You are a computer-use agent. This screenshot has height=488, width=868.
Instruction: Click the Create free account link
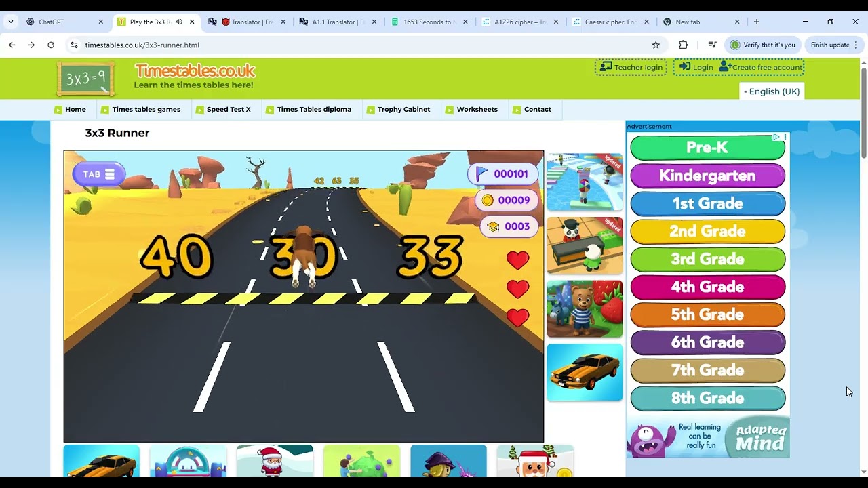761,67
